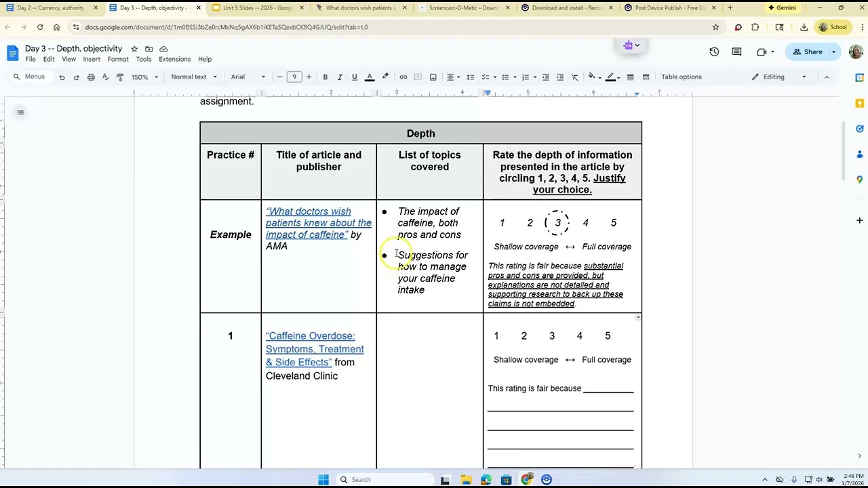Show all comments panel
This screenshot has width=868, height=488.
tap(736, 52)
